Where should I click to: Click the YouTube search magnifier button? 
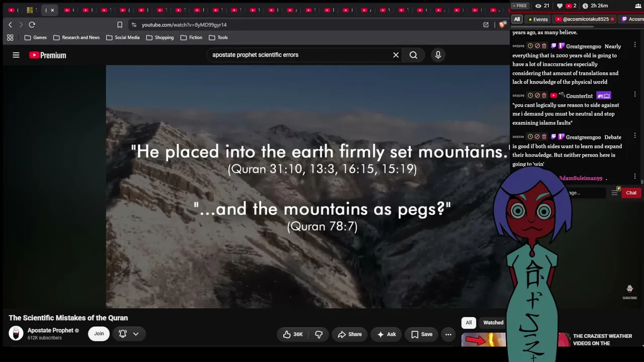click(414, 55)
